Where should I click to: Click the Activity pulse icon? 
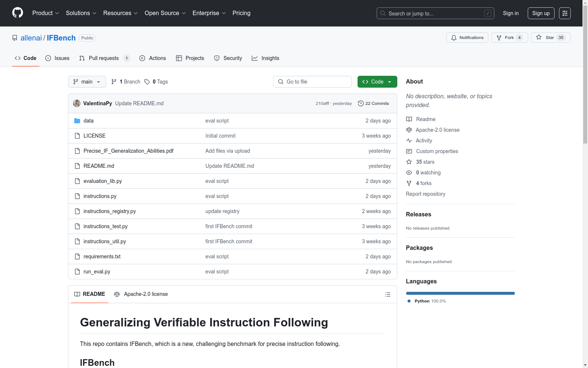(409, 141)
